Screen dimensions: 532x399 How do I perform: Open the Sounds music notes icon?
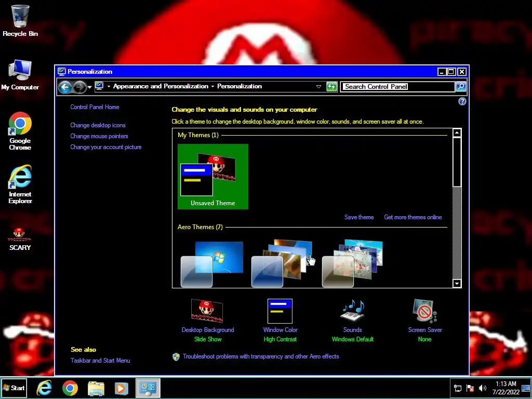tap(353, 311)
